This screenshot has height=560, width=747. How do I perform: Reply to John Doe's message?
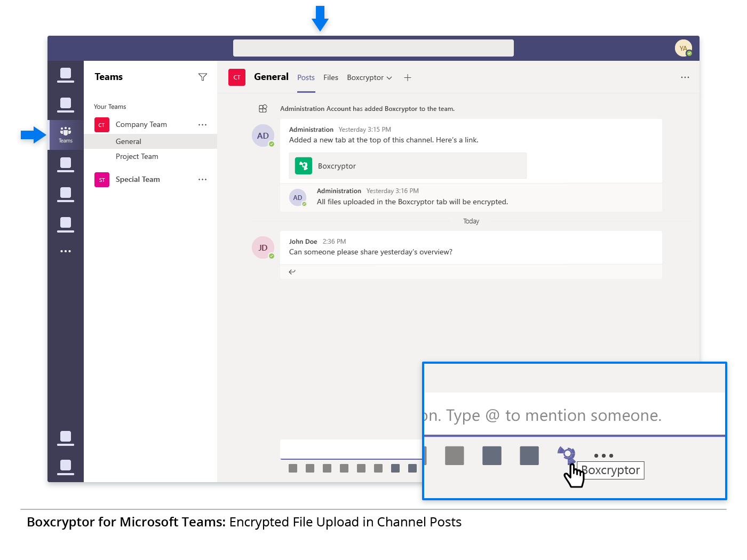[x=292, y=272]
